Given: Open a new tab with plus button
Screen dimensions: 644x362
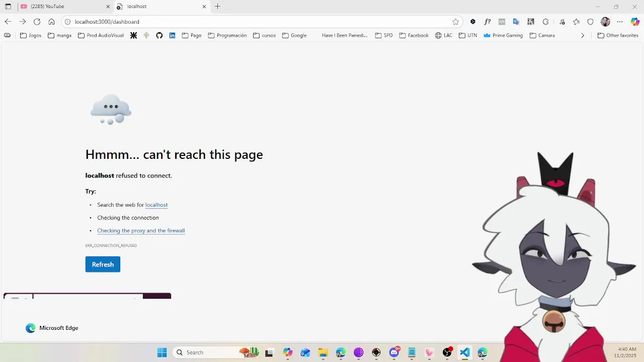Looking at the screenshot, I should point(217,7).
